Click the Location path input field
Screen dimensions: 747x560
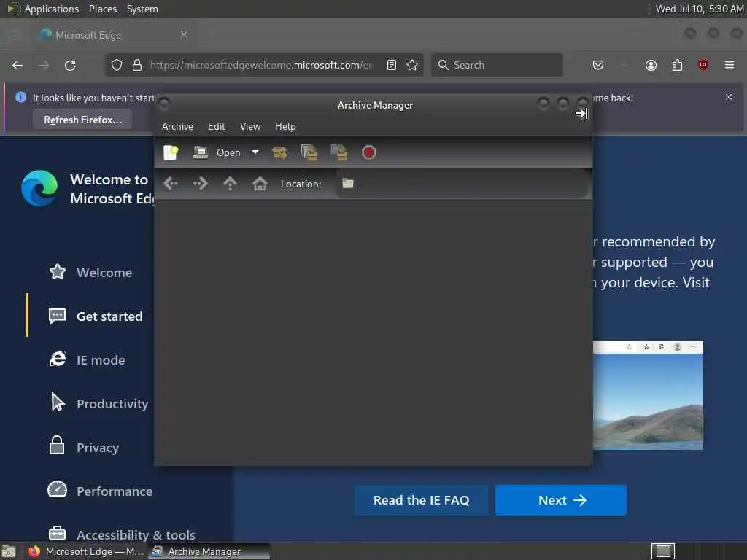point(462,183)
